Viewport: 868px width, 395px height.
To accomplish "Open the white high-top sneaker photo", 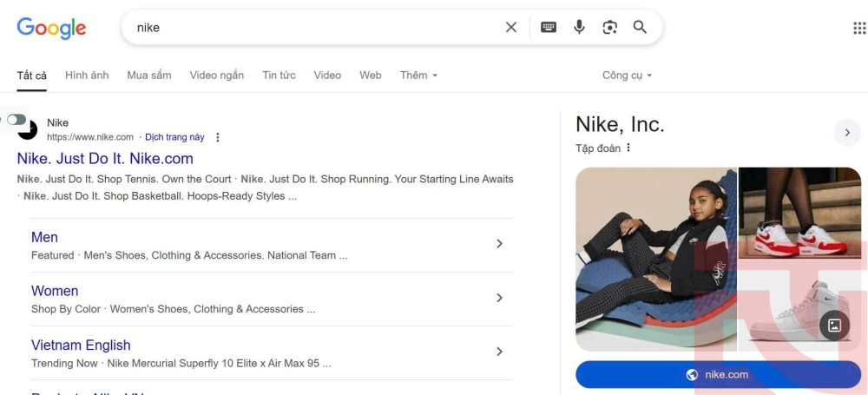I will (800, 306).
